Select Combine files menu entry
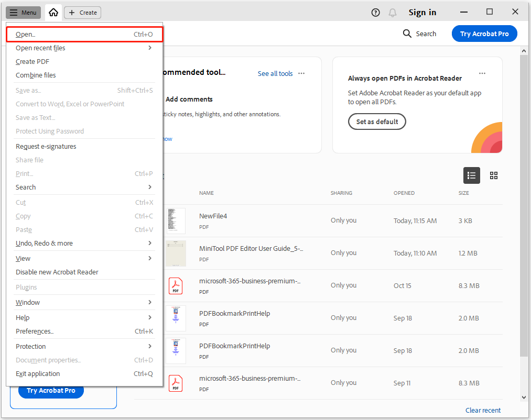Screen dimensions: 531x420 click(84, 75)
